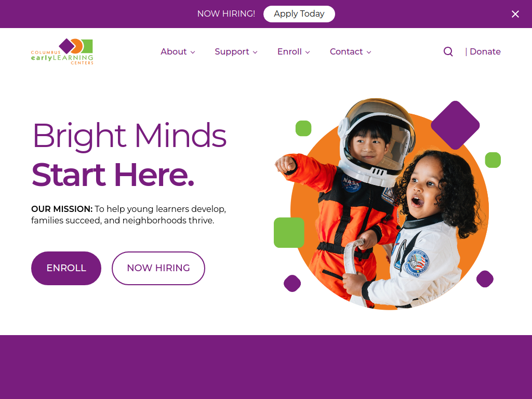Screen dimensions: 532x399
Task: Click the Bright Minds Start Here heading
Action: click(129, 155)
